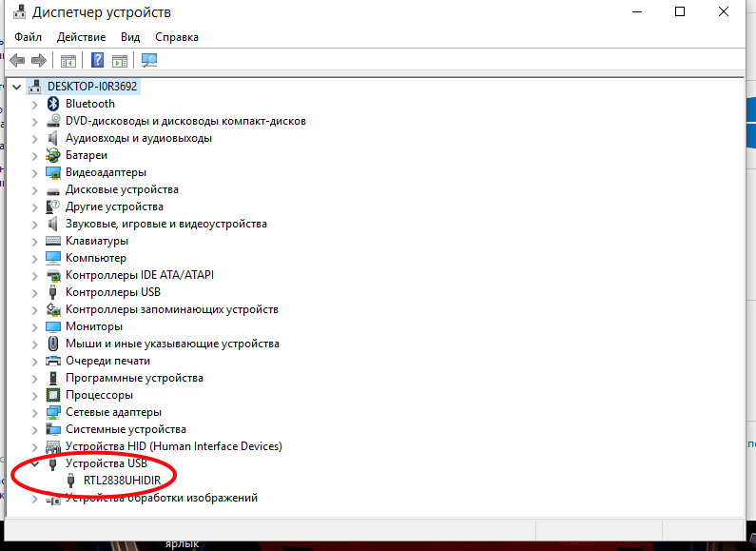The height and width of the screenshot is (551, 756).
Task: Select the Дисковые устройства label
Action: click(x=122, y=189)
